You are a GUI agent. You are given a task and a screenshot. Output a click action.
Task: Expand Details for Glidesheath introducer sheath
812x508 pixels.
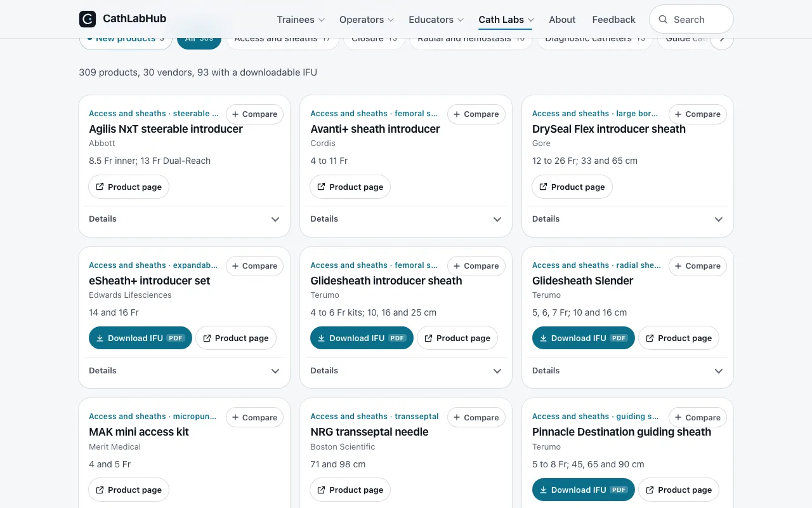click(x=406, y=371)
